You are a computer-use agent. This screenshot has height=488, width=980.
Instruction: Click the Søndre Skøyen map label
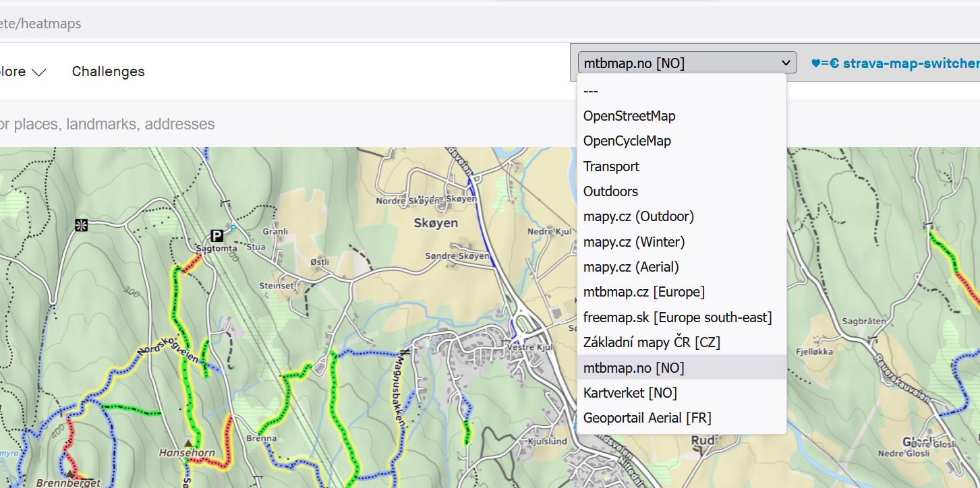pyautogui.click(x=457, y=256)
